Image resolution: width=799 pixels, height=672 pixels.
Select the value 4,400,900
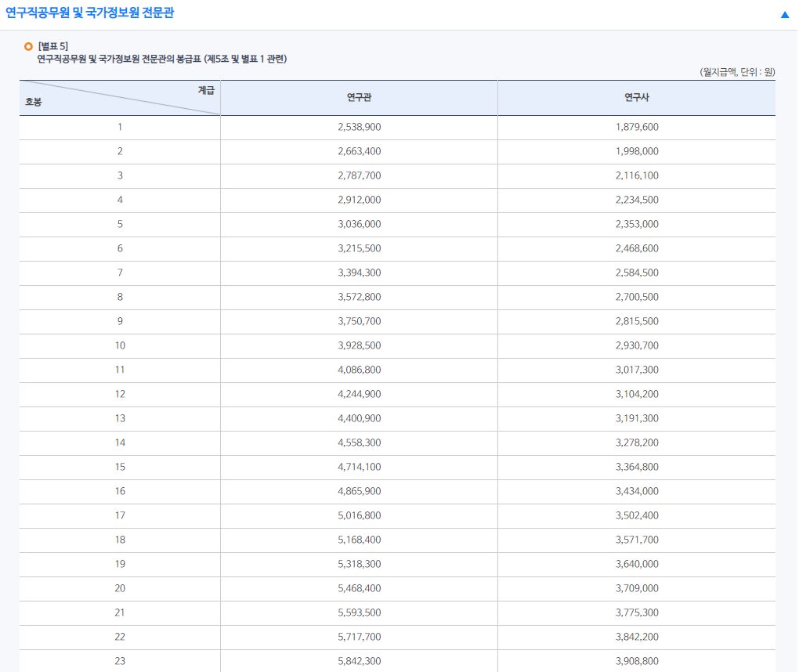(x=360, y=418)
